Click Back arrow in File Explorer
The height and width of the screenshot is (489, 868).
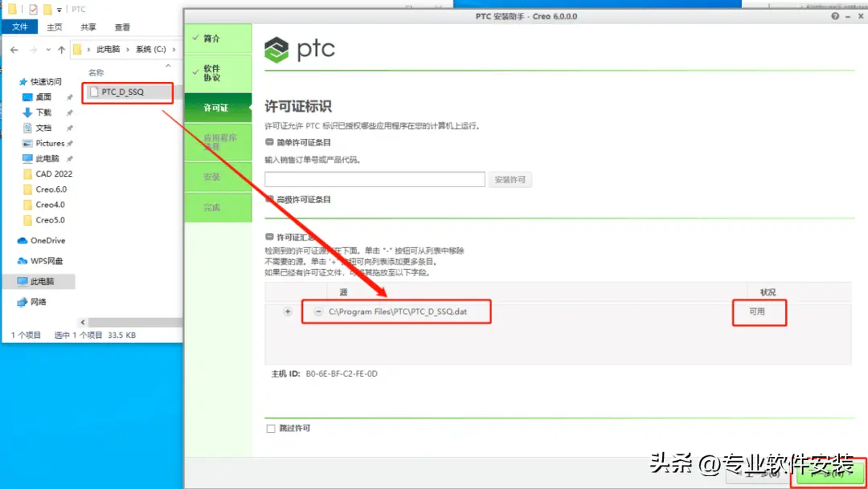(14, 50)
